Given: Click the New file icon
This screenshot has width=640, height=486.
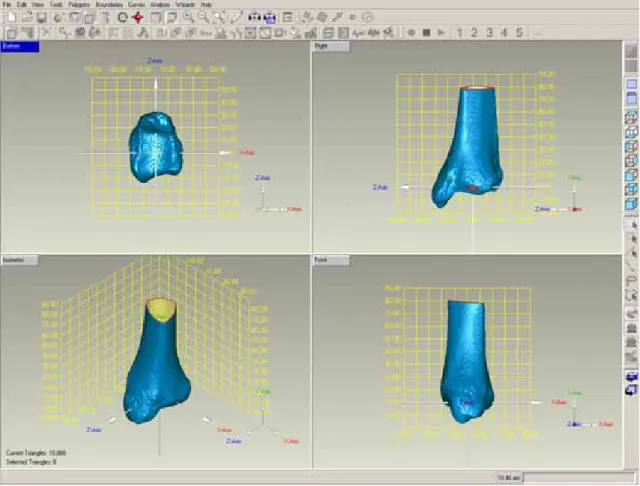Looking at the screenshot, I should coord(11,17).
